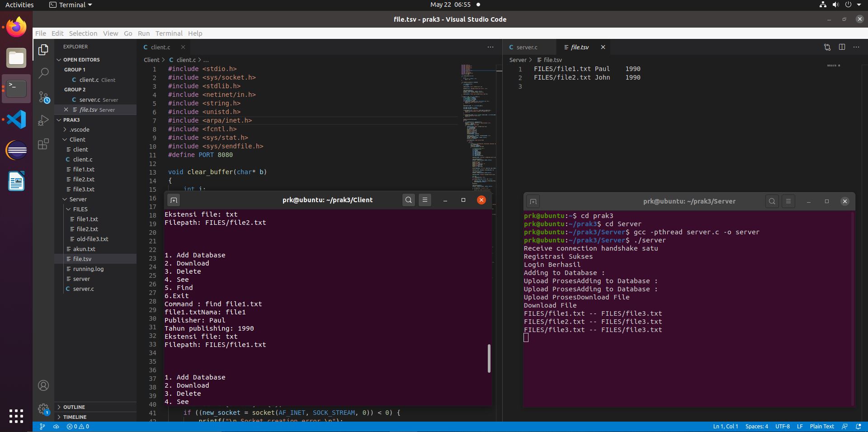Click the source control branch icon in the status bar
The width and height of the screenshot is (868, 432).
[x=42, y=427]
